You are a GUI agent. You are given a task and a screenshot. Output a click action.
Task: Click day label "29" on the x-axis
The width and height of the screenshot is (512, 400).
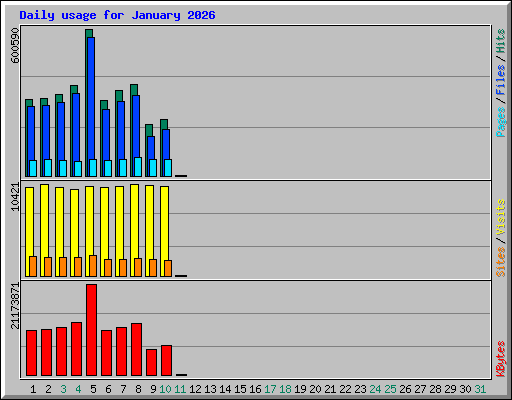tap(450, 389)
